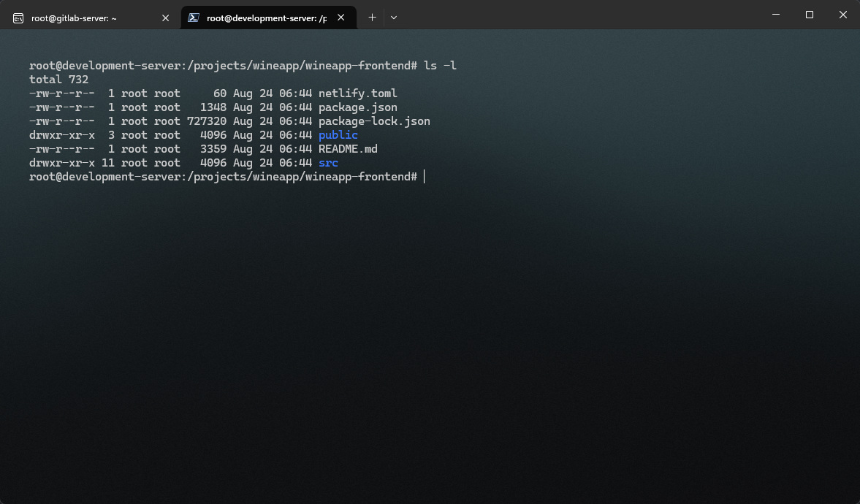Click the blue src directory name

328,163
